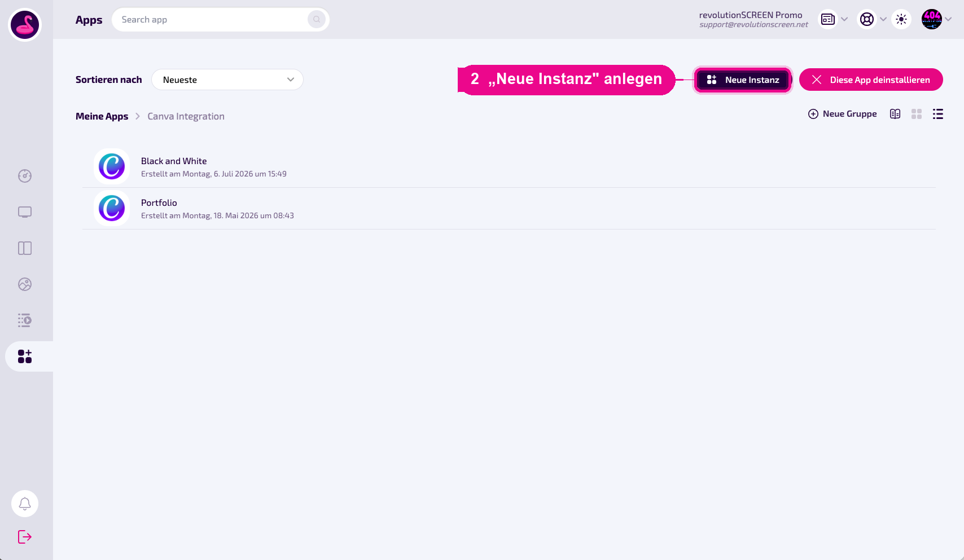The width and height of the screenshot is (964, 560).
Task: Click the logout icon
Action: tap(25, 537)
